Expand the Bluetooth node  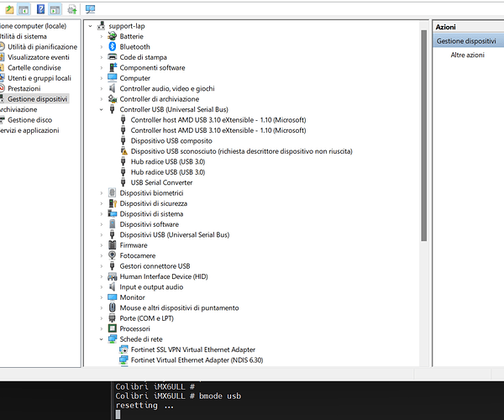point(102,47)
